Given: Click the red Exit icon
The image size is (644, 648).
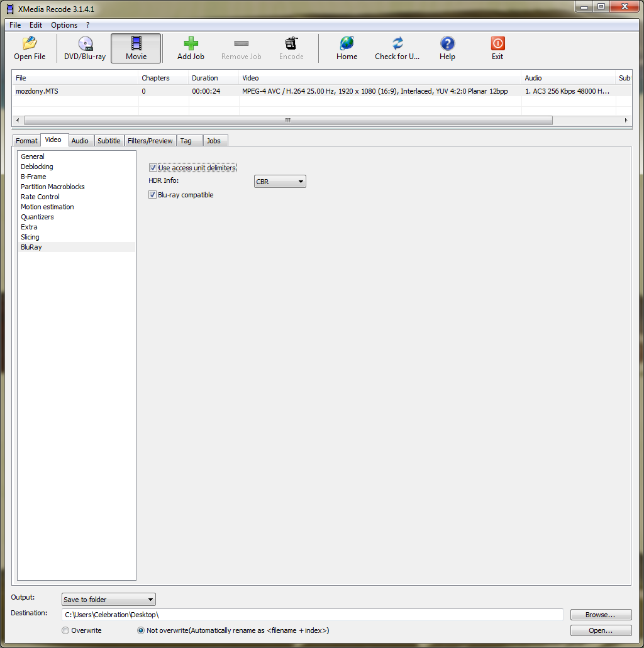Looking at the screenshot, I should coord(497,43).
